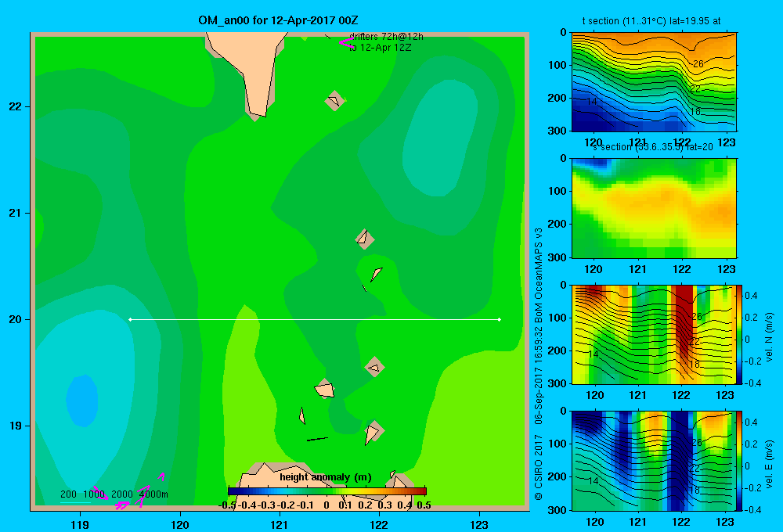
Task: Click the east endpoint of the white section line
Action: [500, 319]
